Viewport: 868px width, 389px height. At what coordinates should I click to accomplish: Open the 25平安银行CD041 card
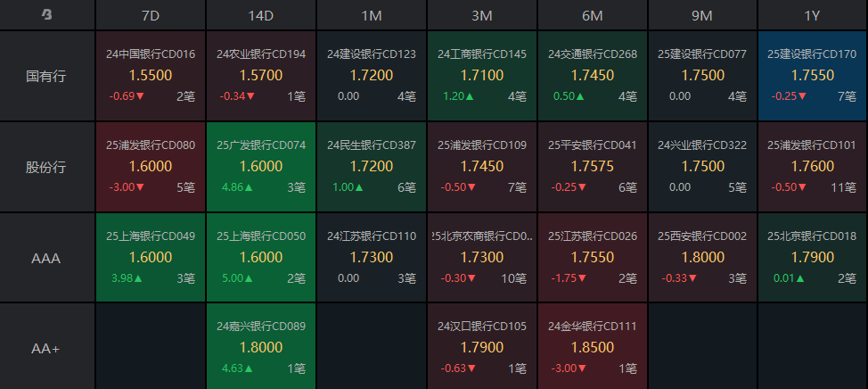tap(593, 167)
